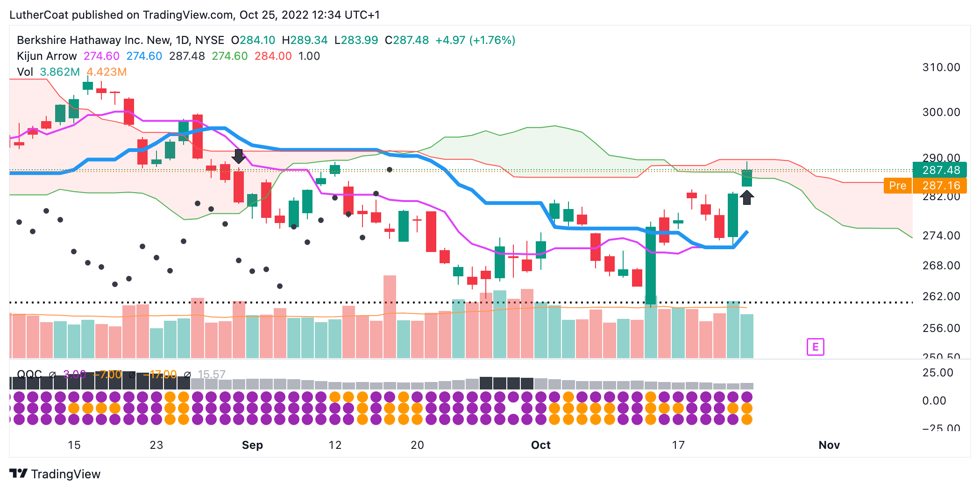Select the Vol indicator legend
The width and height of the screenshot is (980, 490).
[25, 72]
